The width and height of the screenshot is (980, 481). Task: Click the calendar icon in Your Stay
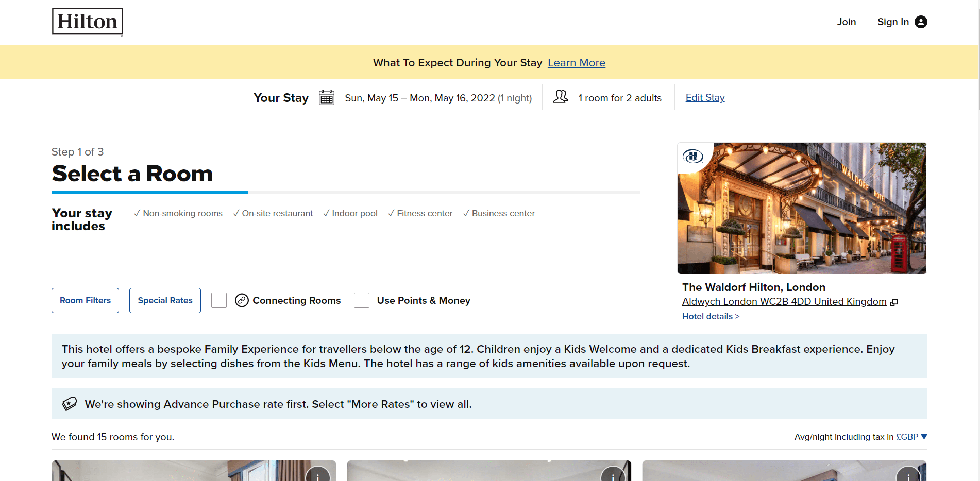tap(327, 97)
